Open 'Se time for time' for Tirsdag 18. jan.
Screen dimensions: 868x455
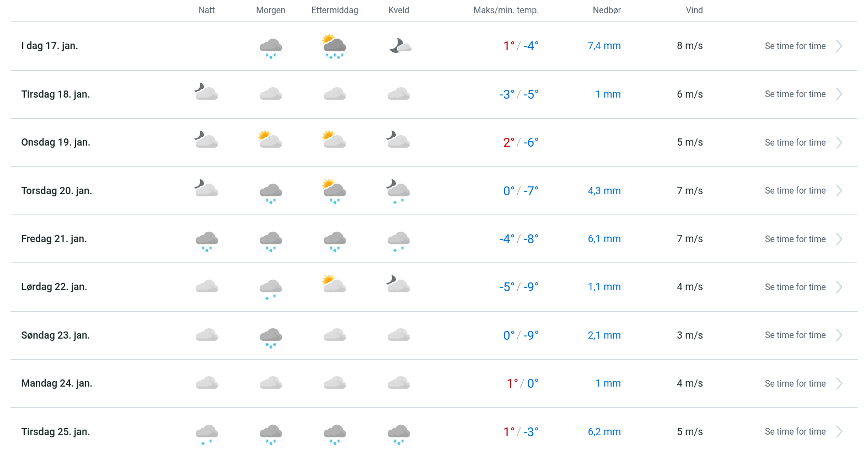(795, 94)
